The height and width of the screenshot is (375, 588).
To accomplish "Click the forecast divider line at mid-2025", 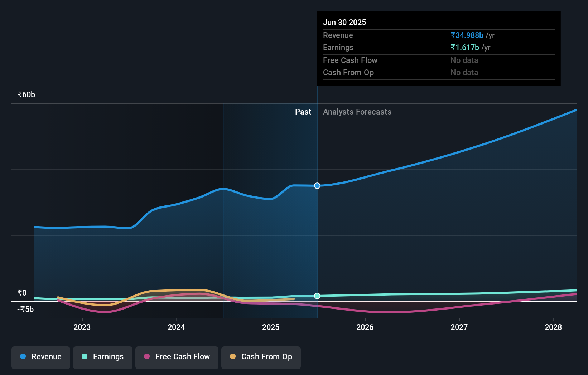I will tap(317, 215).
